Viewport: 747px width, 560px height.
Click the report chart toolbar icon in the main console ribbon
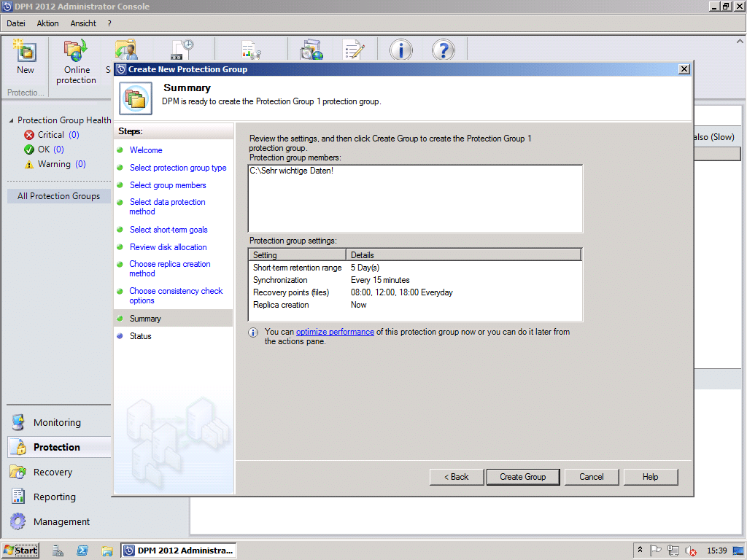[251, 50]
